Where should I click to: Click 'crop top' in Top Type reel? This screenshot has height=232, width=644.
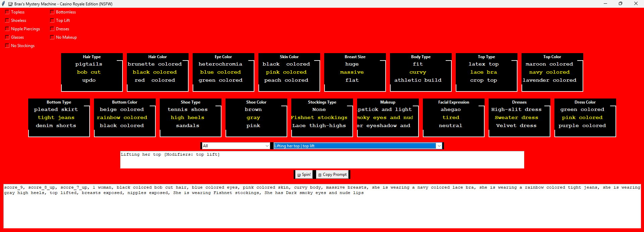pos(483,80)
